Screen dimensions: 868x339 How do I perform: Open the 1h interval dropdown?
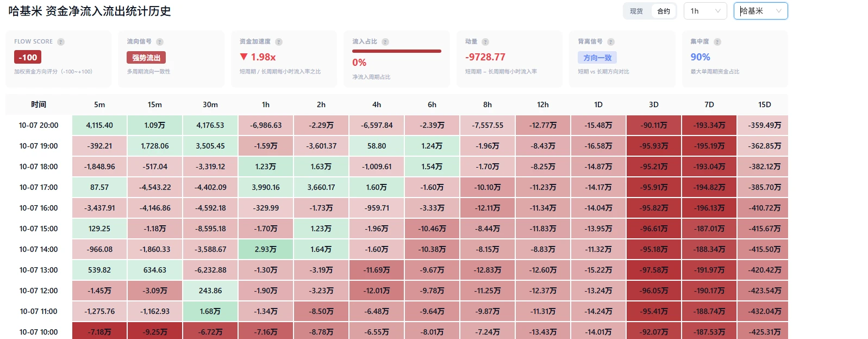coord(705,11)
